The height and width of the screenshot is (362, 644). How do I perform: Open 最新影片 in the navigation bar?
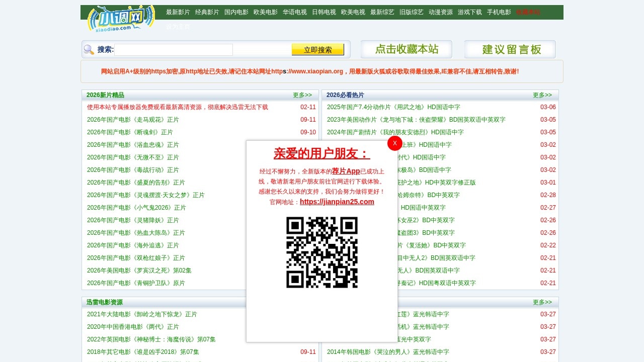(178, 12)
